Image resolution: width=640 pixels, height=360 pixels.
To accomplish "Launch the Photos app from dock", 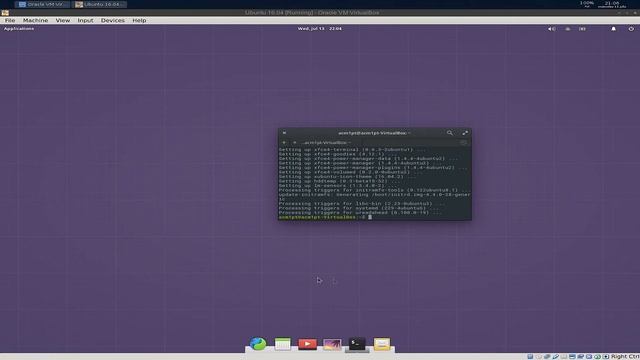I will pos(332,344).
